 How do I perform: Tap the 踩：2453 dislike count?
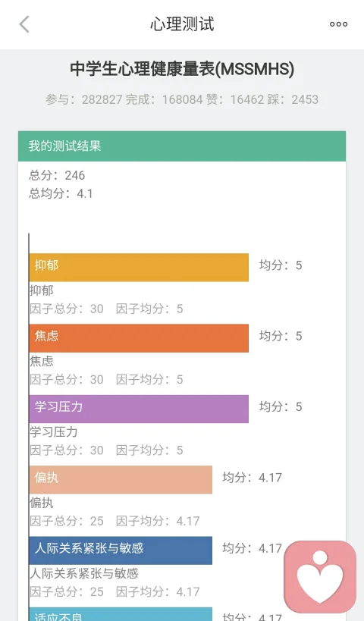pyautogui.click(x=293, y=99)
